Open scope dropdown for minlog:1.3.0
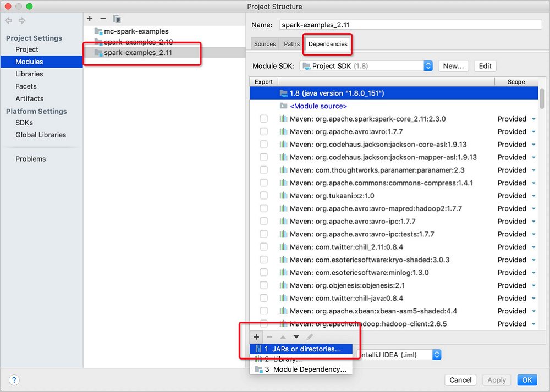The width and height of the screenshot is (550, 392). [533, 273]
